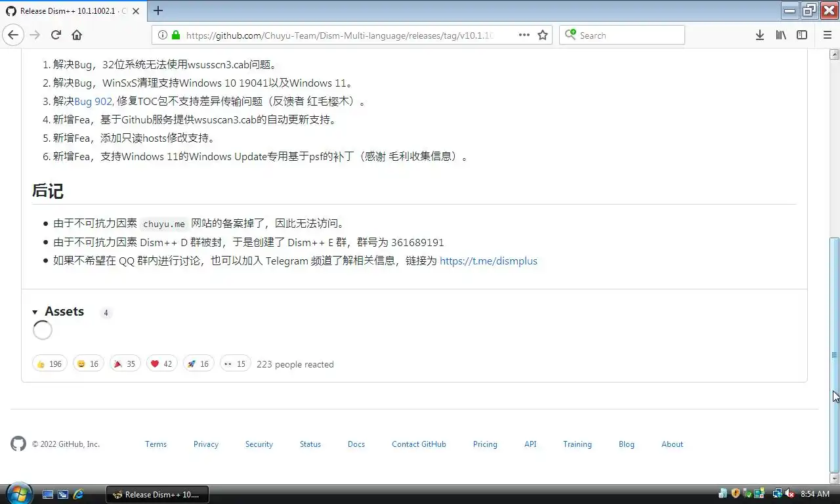Bookmark this page with the star

pos(543,35)
